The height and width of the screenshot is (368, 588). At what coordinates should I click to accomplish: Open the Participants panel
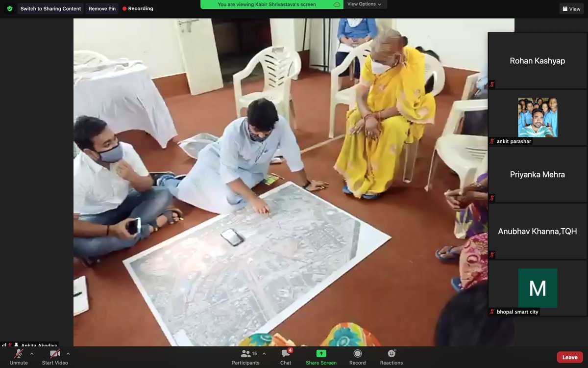(x=246, y=357)
